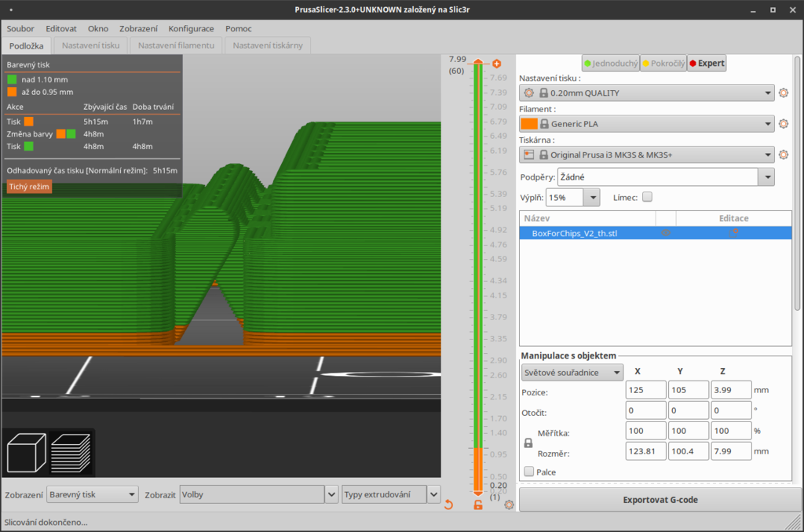Expand the Barevný tisk view type dropdown
This screenshot has height=532, width=804.
point(92,494)
